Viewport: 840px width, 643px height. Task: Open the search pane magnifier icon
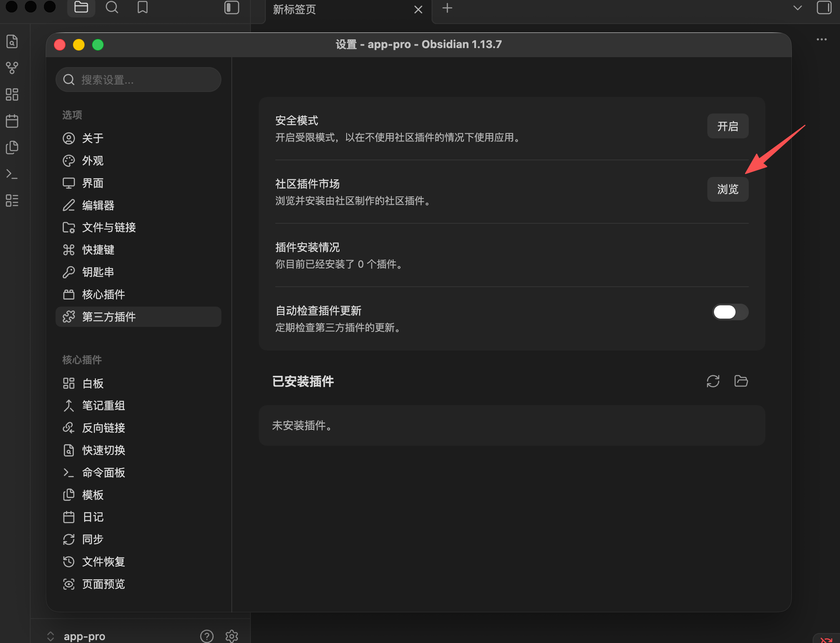click(x=112, y=7)
